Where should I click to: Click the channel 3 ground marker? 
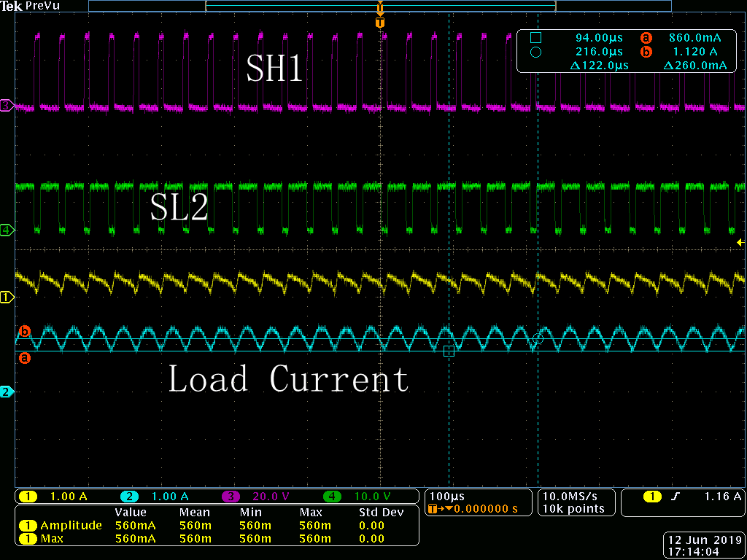(6, 106)
